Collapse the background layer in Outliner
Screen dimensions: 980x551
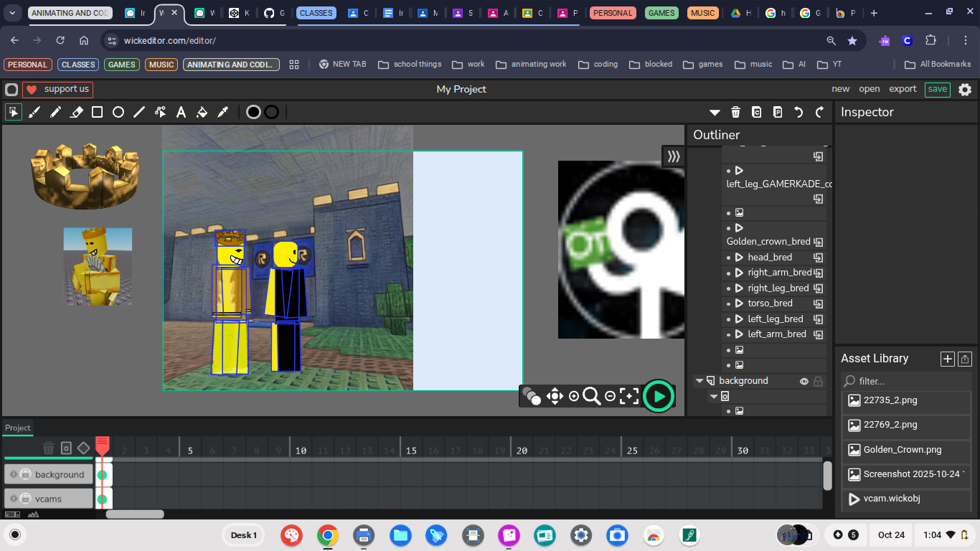(x=699, y=381)
